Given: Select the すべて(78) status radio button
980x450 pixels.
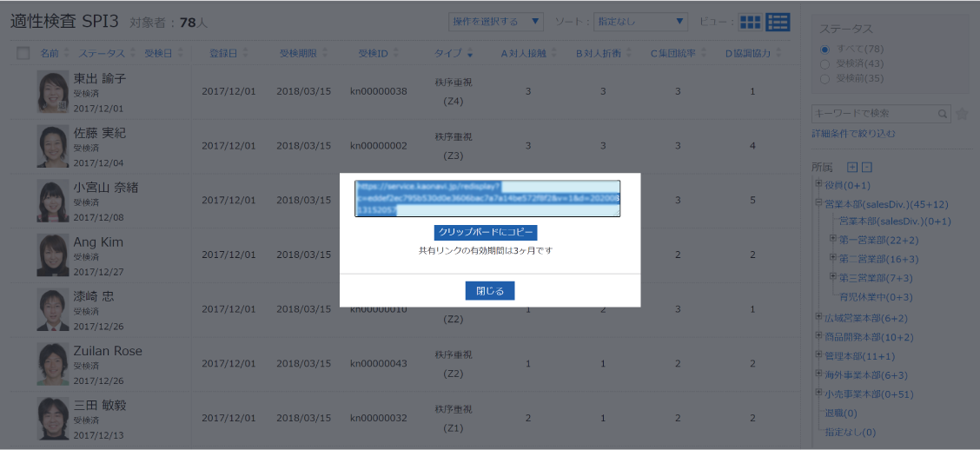Looking at the screenshot, I should point(824,49).
